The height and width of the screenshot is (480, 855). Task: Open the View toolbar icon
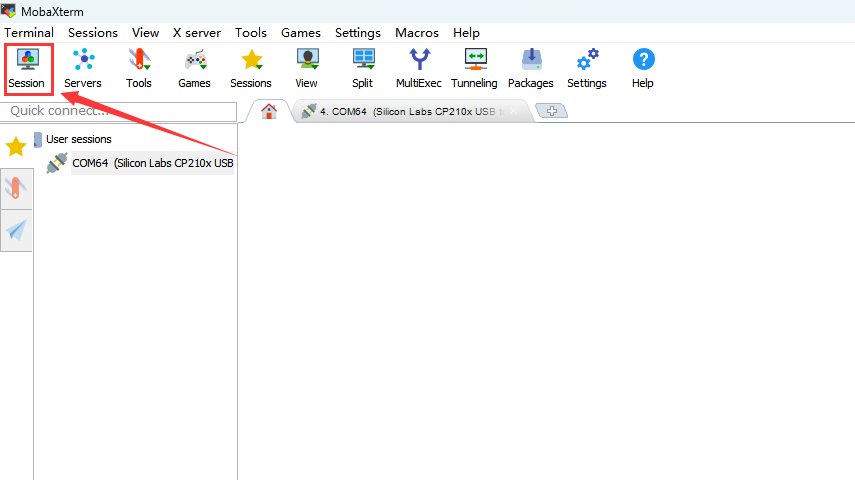pos(307,69)
